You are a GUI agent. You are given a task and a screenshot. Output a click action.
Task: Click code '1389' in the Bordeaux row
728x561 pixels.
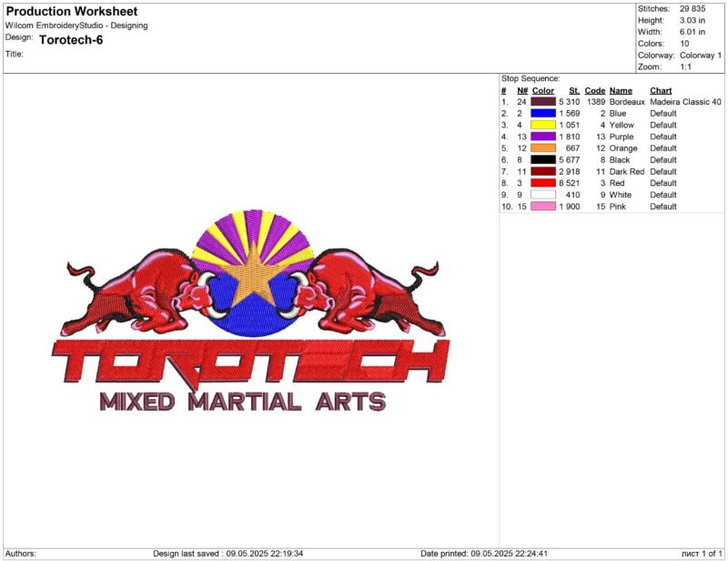pyautogui.click(x=596, y=102)
